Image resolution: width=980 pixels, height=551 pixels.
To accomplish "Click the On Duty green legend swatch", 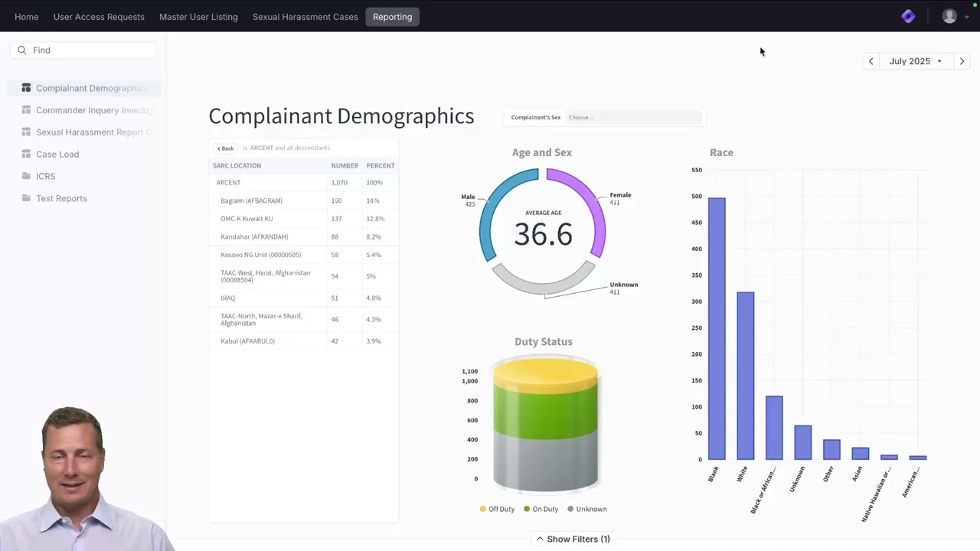I will pos(527,509).
